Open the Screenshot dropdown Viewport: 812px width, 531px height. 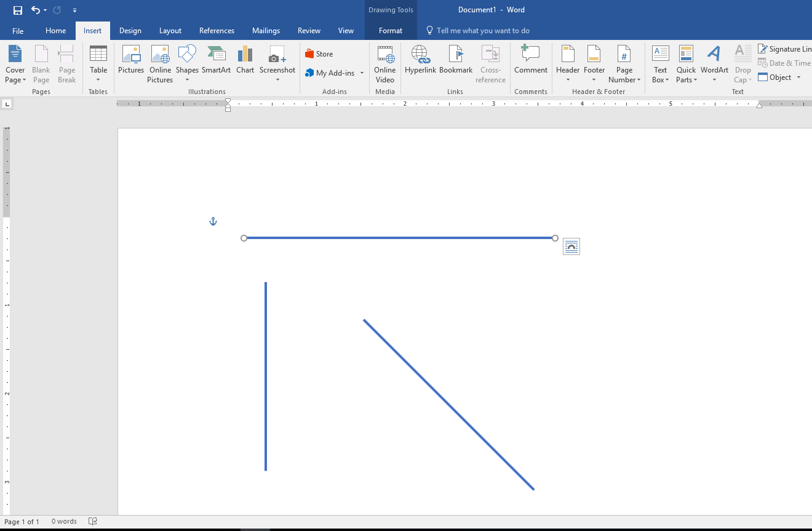tap(277, 65)
